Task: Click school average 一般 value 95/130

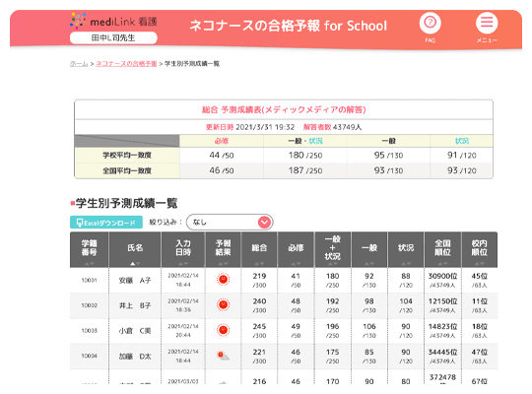Action: coord(388,155)
